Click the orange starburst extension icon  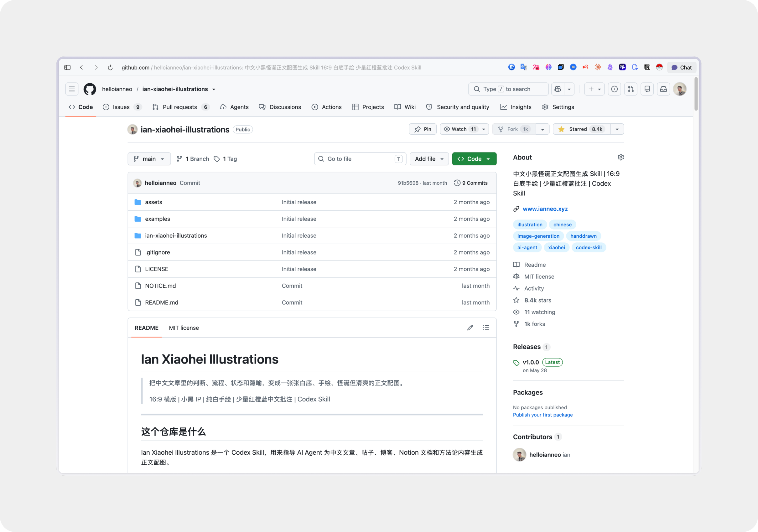pyautogui.click(x=598, y=67)
